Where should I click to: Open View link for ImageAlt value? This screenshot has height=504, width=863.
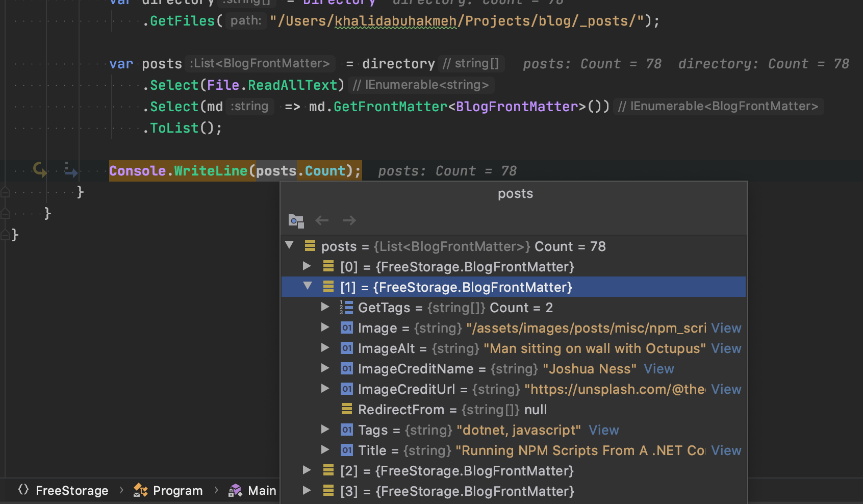(726, 348)
